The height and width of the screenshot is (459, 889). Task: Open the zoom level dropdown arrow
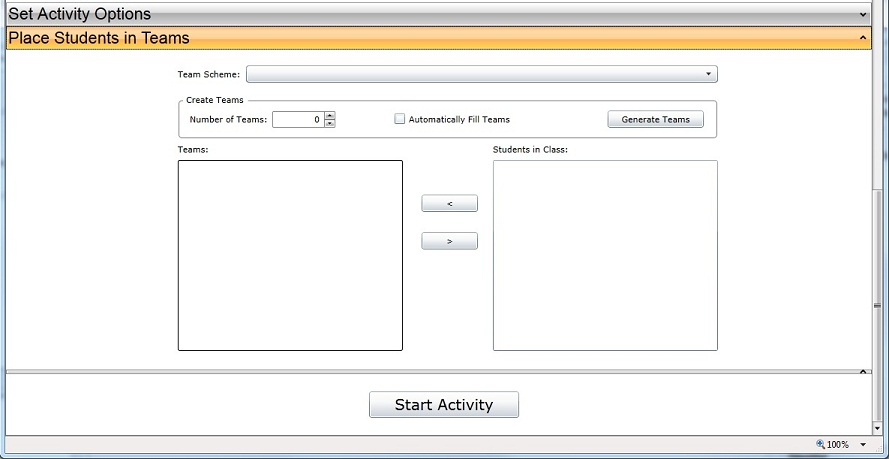tap(863, 445)
